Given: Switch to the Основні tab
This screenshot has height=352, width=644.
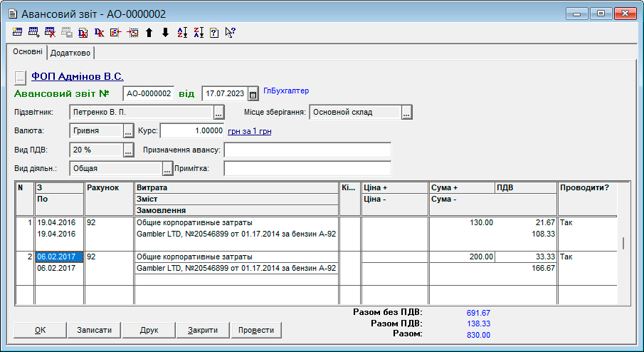Looking at the screenshot, I should click(x=28, y=52).
